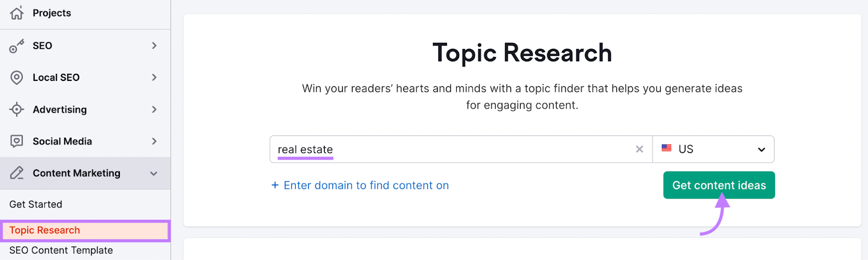The width and height of the screenshot is (868, 260).
Task: Click the Content Marketing pencil icon
Action: [x=17, y=173]
